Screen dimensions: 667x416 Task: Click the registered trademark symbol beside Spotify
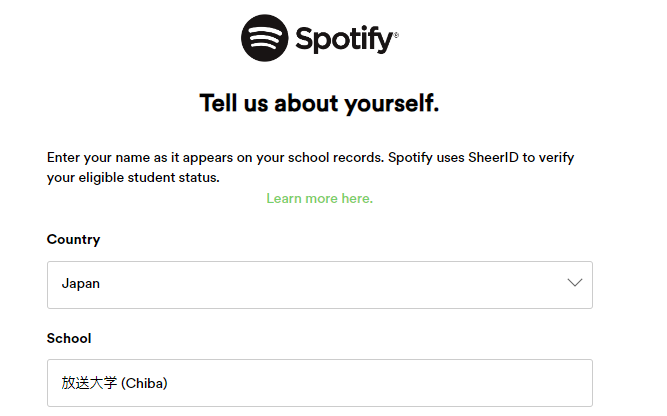(396, 36)
